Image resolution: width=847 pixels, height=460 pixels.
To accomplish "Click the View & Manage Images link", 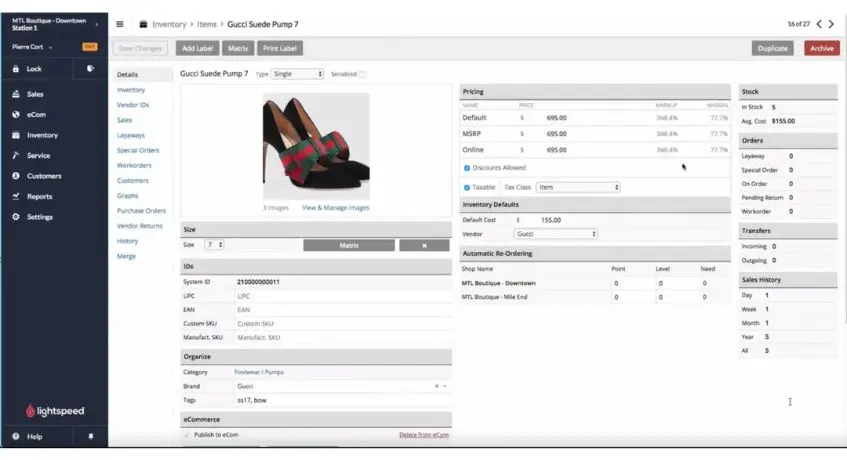I will pyautogui.click(x=335, y=208).
